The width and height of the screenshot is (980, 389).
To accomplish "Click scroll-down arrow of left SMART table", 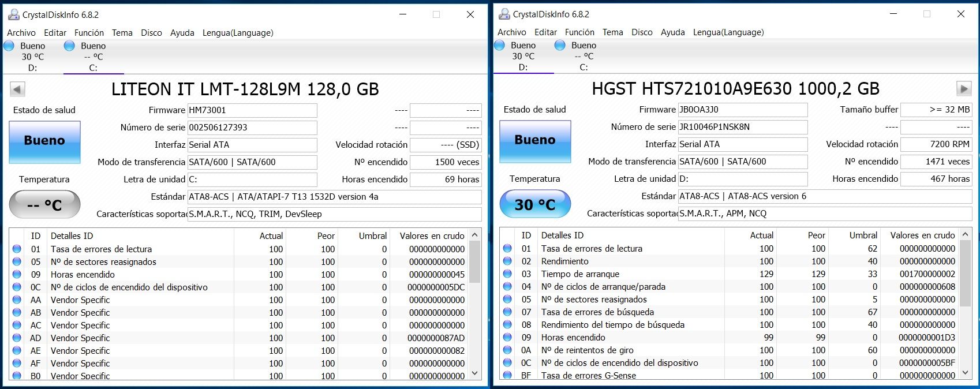I will (475, 373).
